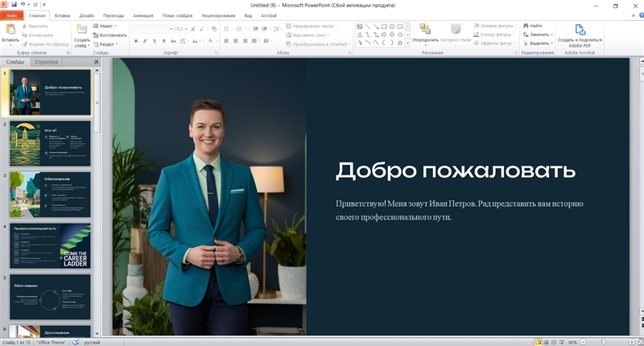Select the triangle shape in shapes gallery

pyautogui.click(x=360, y=35)
